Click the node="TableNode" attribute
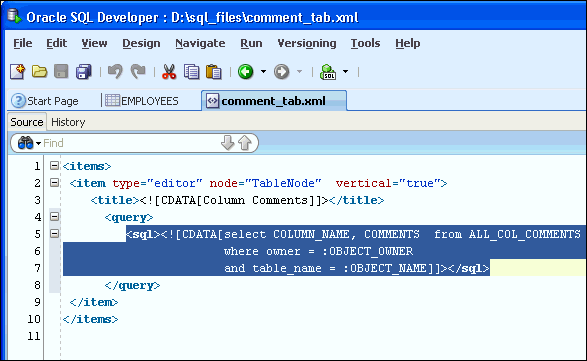587x361 pixels. (x=265, y=183)
